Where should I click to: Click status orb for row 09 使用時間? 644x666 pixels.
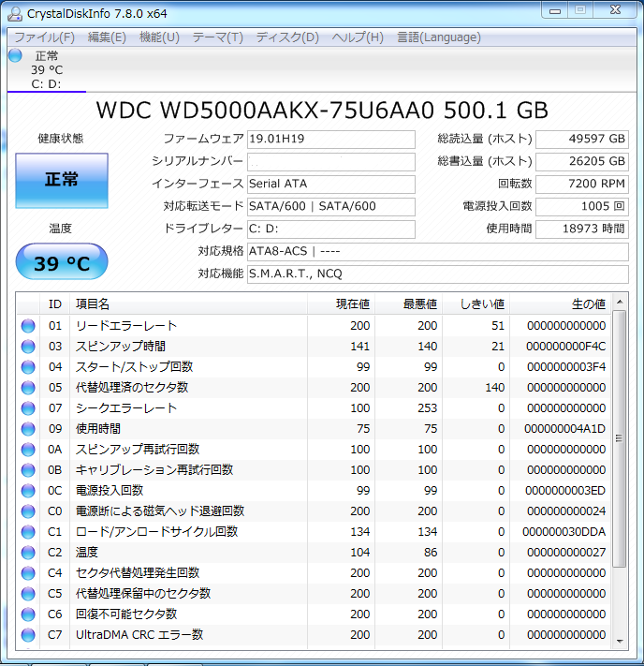point(28,429)
